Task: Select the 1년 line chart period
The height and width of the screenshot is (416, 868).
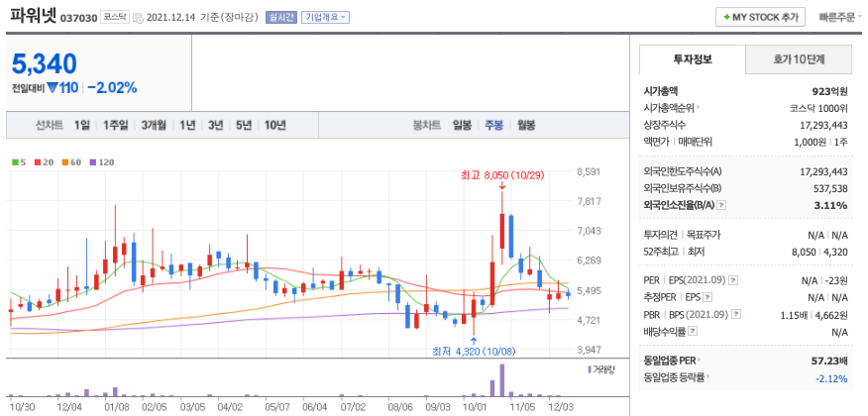Action: [187, 125]
